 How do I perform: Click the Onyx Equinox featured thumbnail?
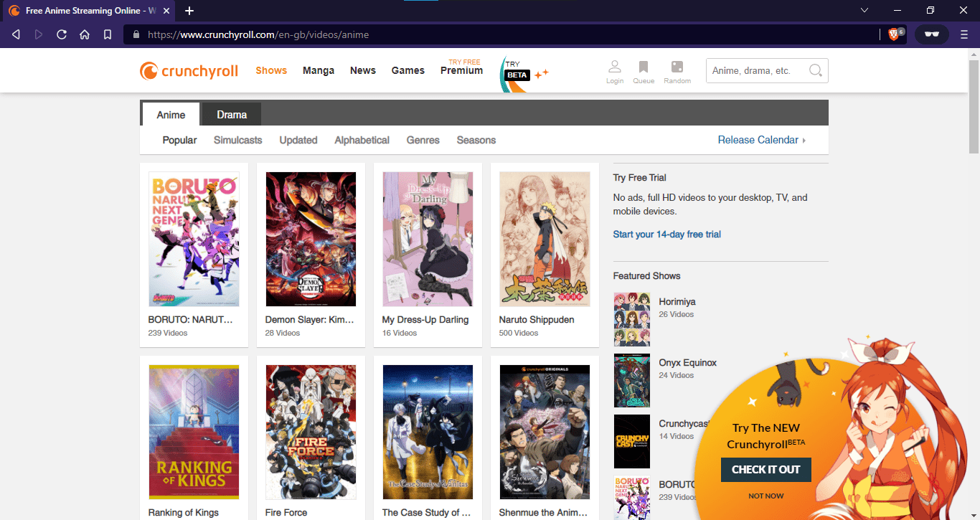pyautogui.click(x=632, y=380)
